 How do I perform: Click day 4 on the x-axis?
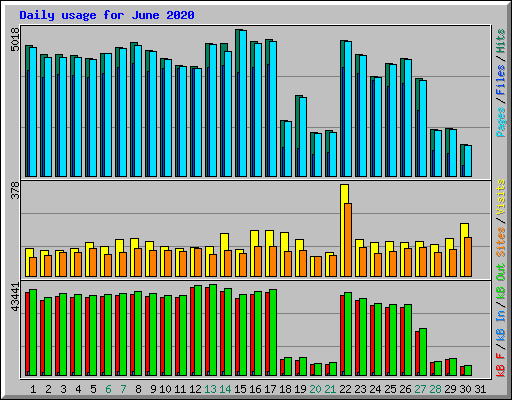[x=78, y=389]
